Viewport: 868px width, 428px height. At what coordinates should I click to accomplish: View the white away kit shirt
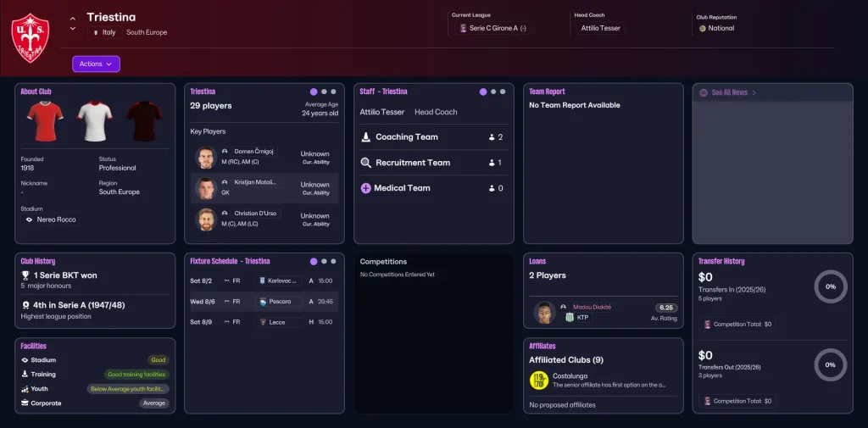(95, 120)
